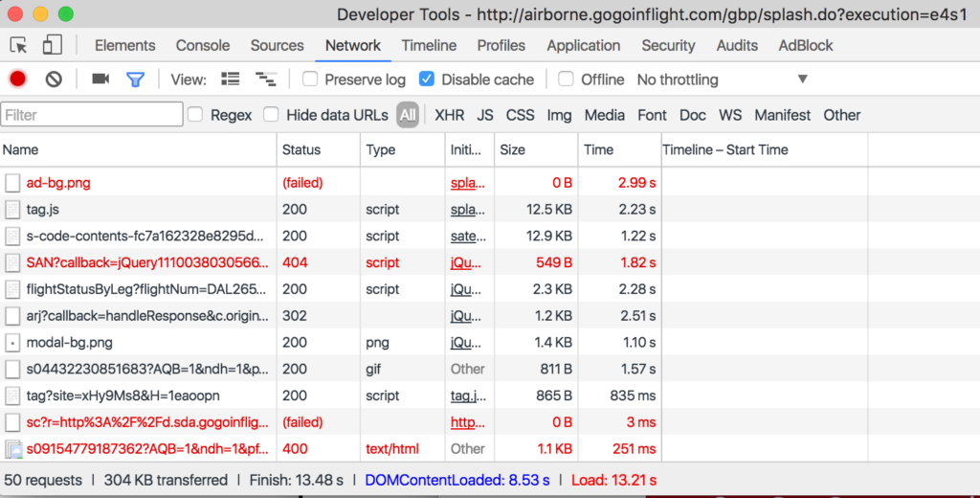Open the sate... initiator link for s-code-contents

click(468, 237)
